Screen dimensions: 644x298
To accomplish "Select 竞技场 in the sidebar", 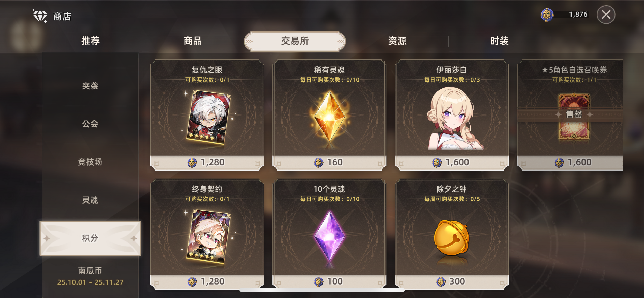I will pyautogui.click(x=90, y=162).
